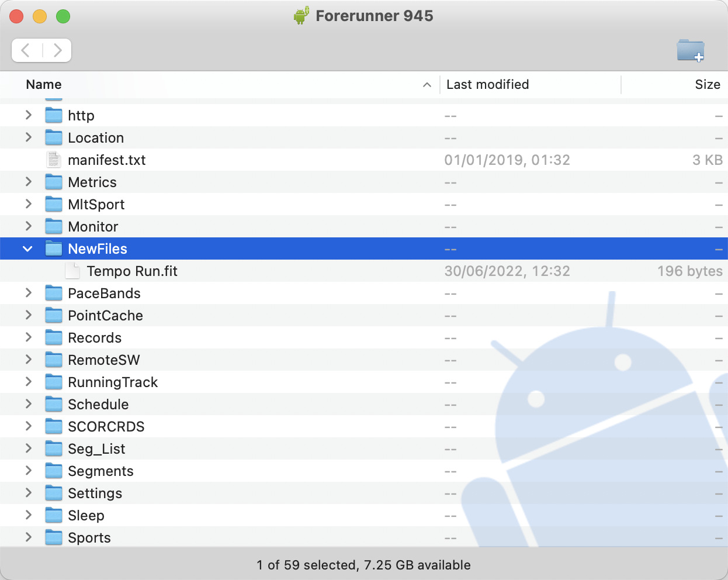
Task: Expand the MltSport folder
Action: coord(28,204)
